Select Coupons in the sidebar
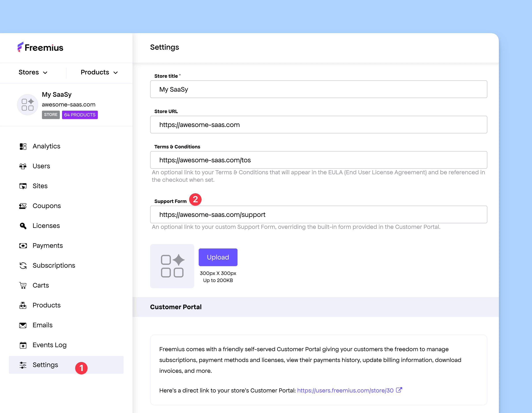Viewport: 532px width, 413px height. tap(66, 206)
